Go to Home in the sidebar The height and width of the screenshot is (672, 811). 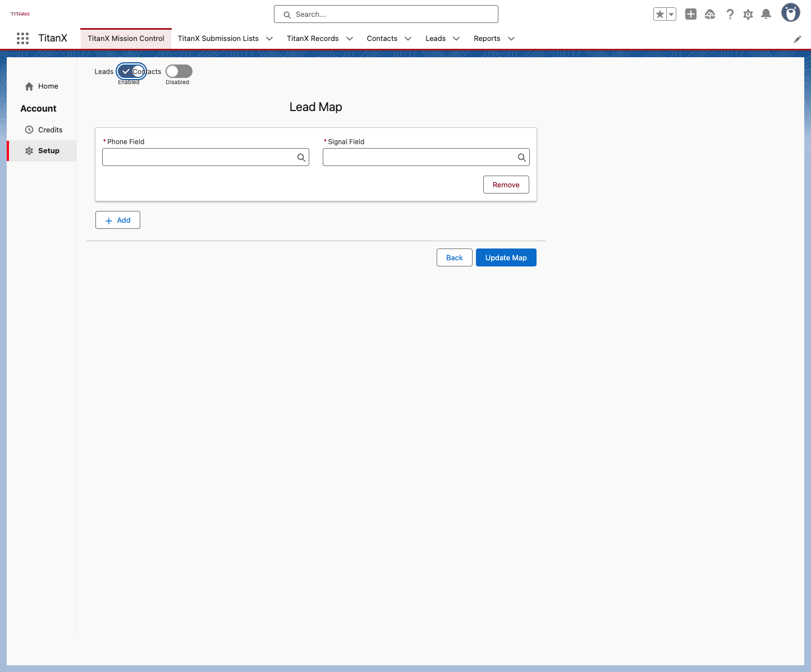42,86
